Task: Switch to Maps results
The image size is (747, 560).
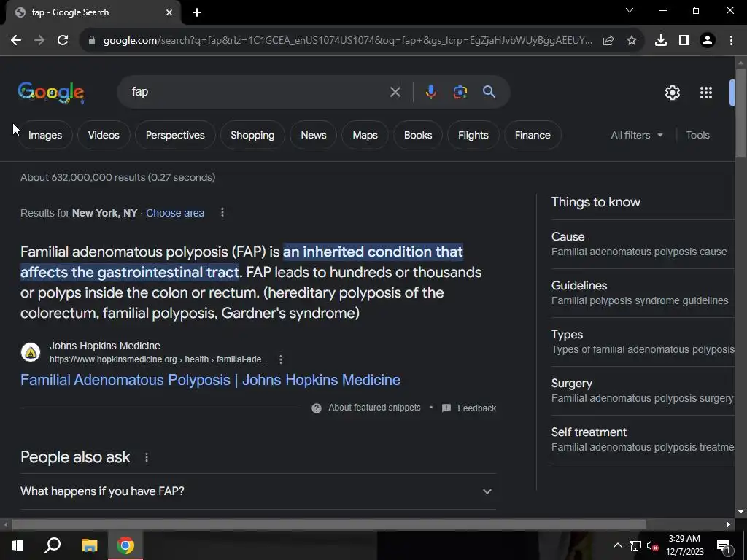Action: tap(365, 135)
